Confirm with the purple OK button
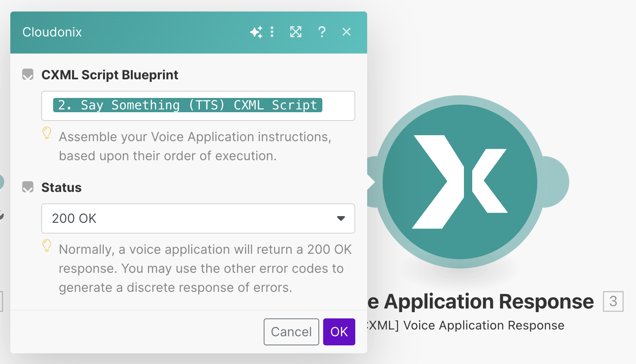The width and height of the screenshot is (636, 364). coord(339,332)
